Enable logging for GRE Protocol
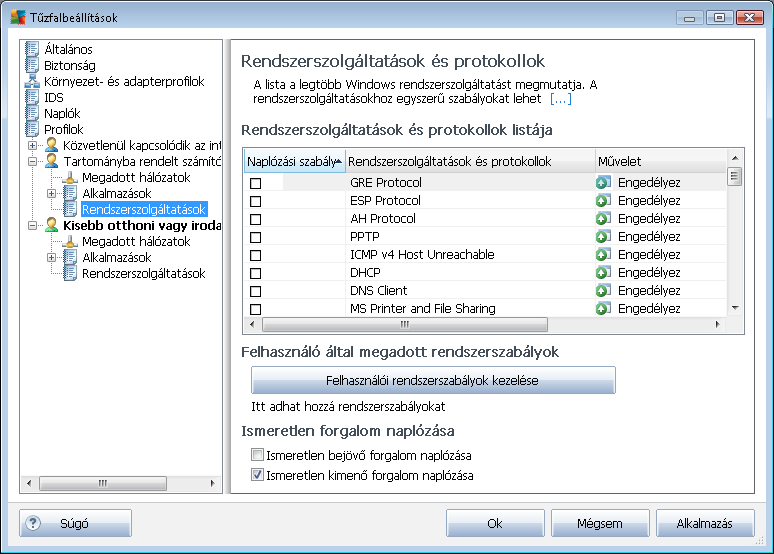The image size is (774, 554). pos(255,183)
